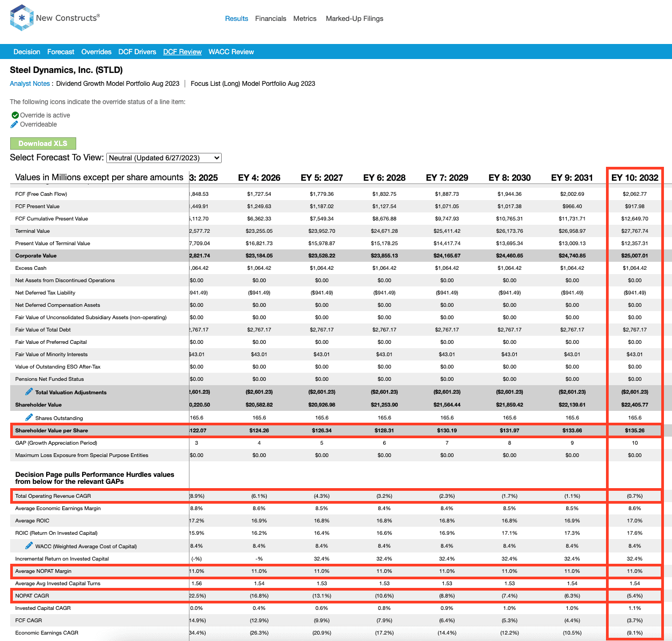Click ROIC value 17.6% in EY 10
Viewport: 672px width, 641px height.
pos(635,533)
